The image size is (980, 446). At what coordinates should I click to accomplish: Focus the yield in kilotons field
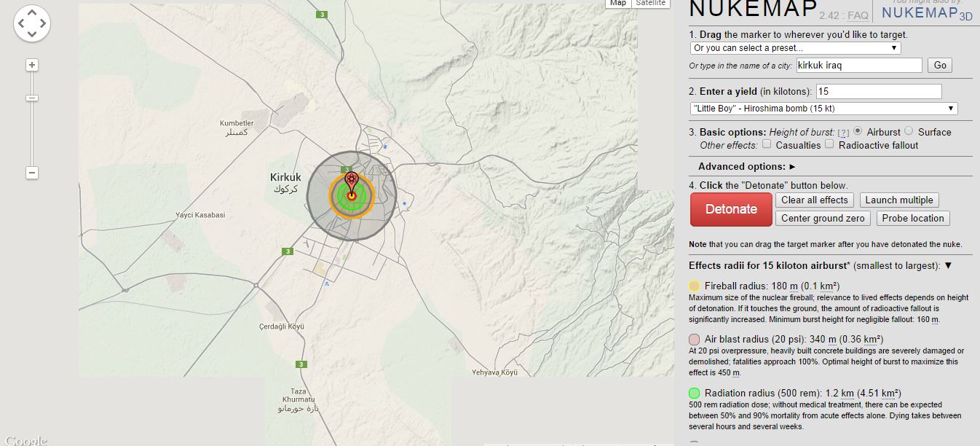[879, 91]
